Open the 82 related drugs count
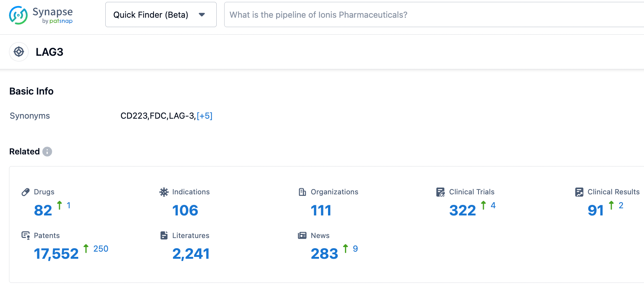The width and height of the screenshot is (644, 287). [x=43, y=210]
